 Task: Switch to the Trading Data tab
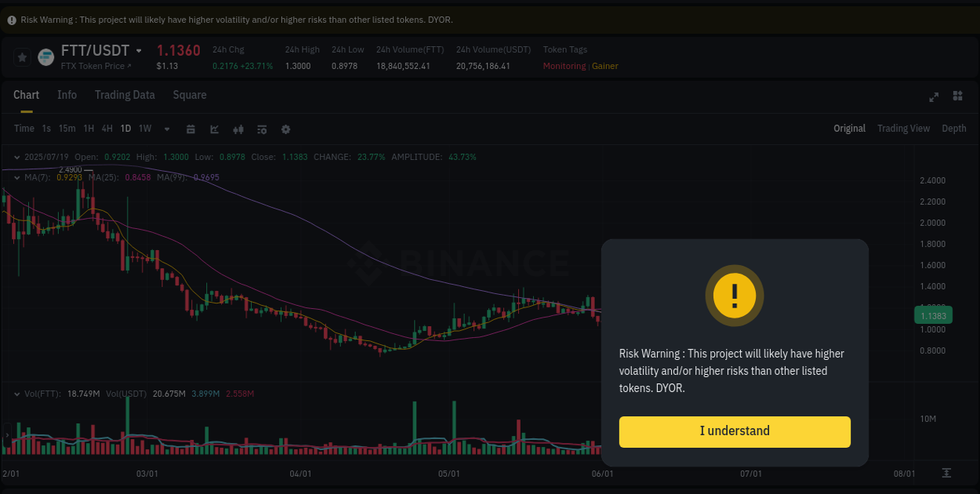click(x=125, y=94)
